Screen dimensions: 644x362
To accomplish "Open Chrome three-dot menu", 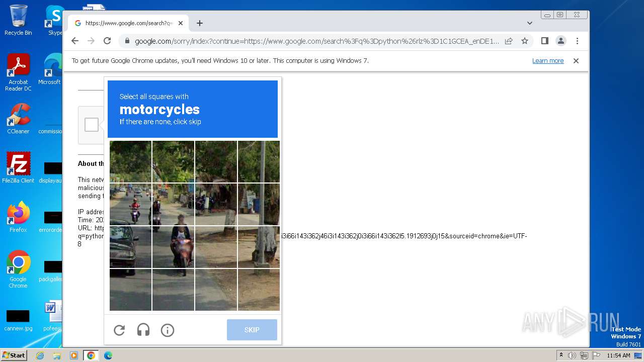I will pos(577,41).
